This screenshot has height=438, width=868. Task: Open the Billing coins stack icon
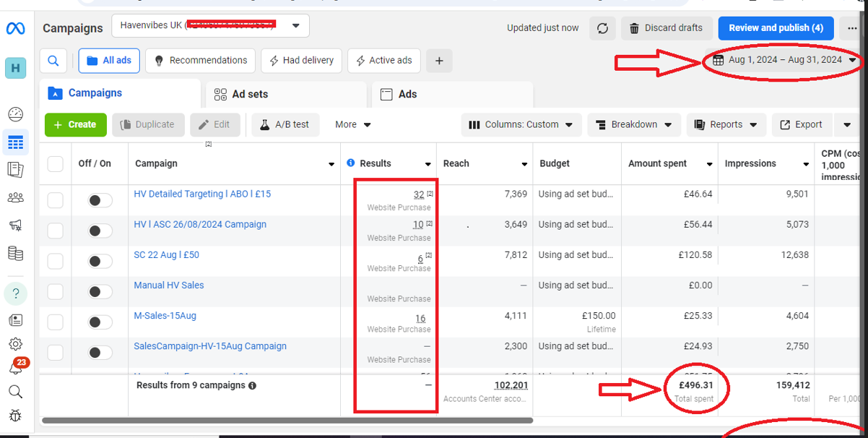coord(15,253)
